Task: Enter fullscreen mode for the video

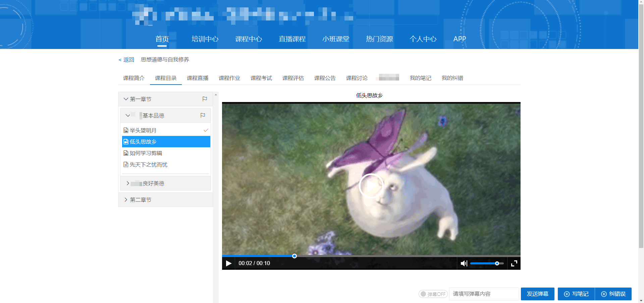Action: pos(514,263)
